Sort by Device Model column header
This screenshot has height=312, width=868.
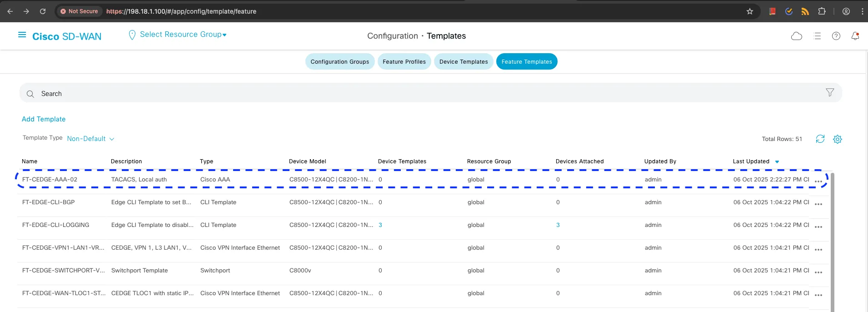308,161
